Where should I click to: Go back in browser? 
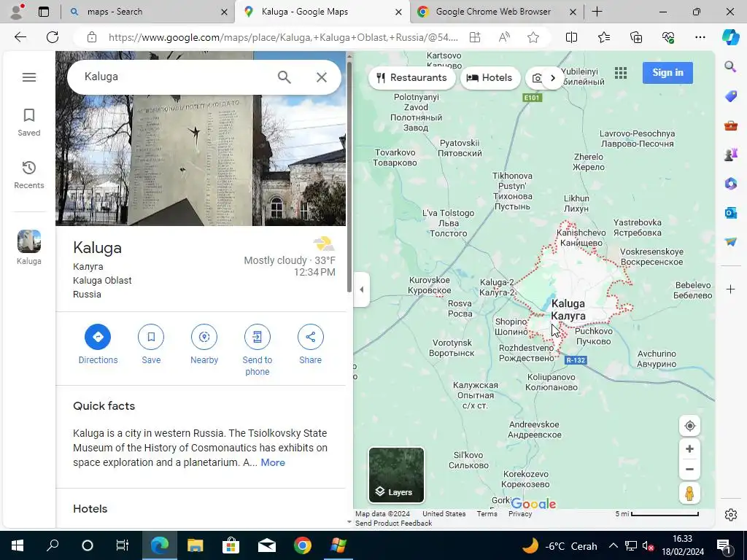pyautogui.click(x=20, y=37)
